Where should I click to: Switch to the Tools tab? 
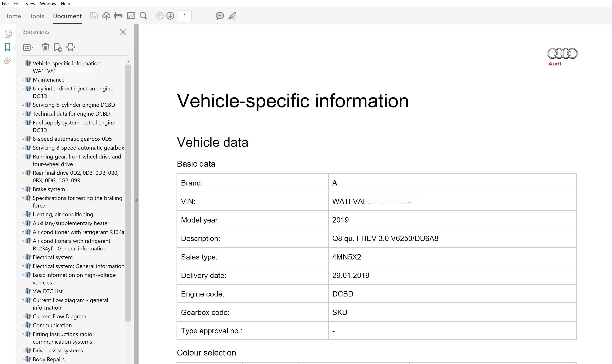pos(37,16)
